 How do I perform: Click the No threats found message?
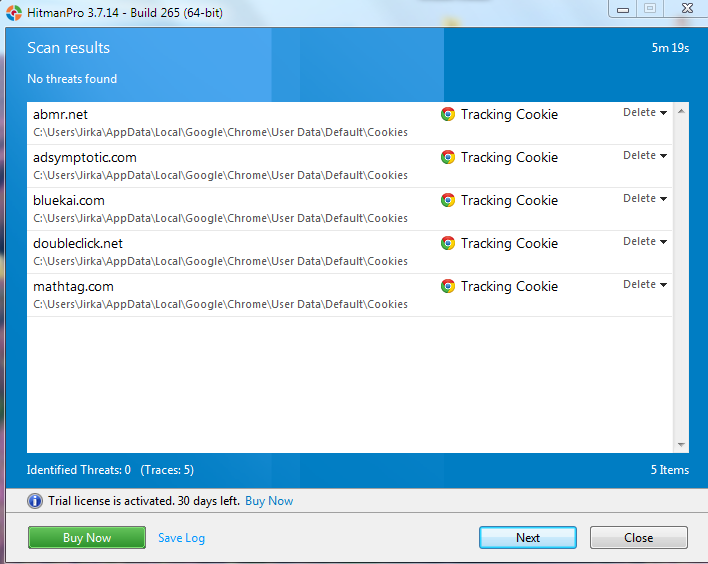coord(72,79)
